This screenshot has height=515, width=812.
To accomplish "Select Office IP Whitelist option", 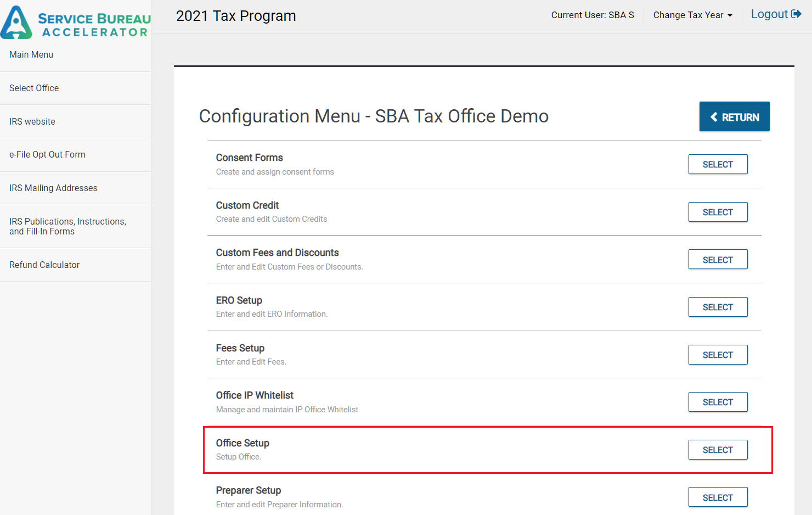I will click(718, 402).
